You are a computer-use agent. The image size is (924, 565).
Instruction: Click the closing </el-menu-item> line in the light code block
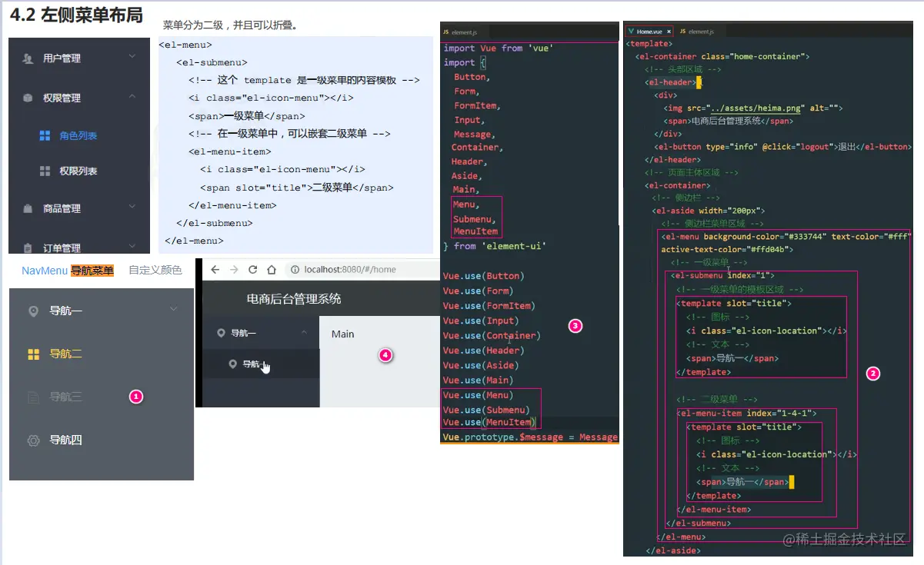232,205
